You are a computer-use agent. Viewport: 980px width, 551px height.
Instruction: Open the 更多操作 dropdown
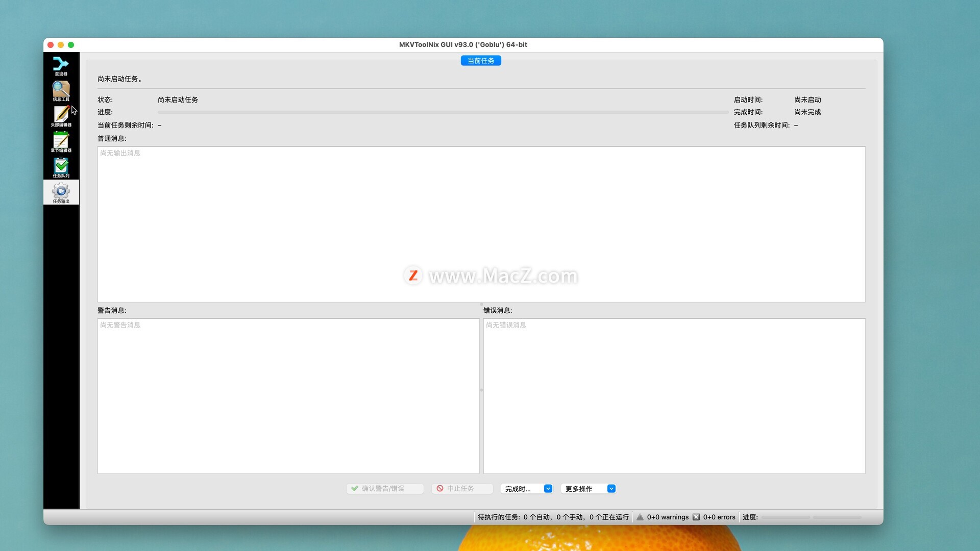588,488
